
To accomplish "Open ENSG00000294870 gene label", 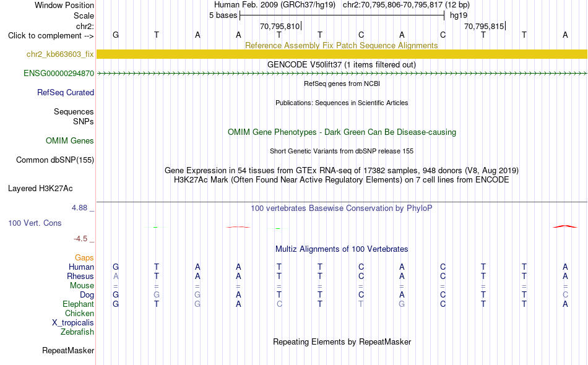I will [59, 74].
